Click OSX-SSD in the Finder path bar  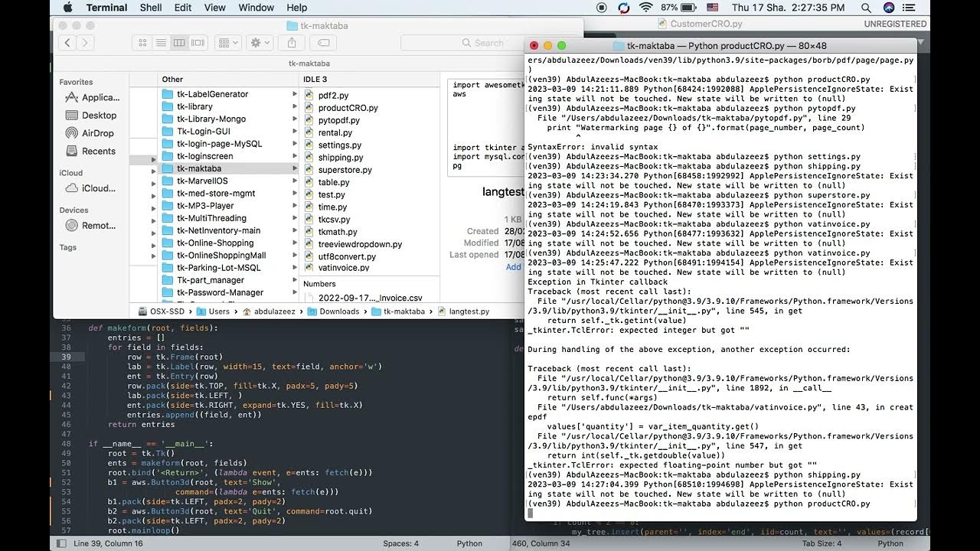point(162,311)
